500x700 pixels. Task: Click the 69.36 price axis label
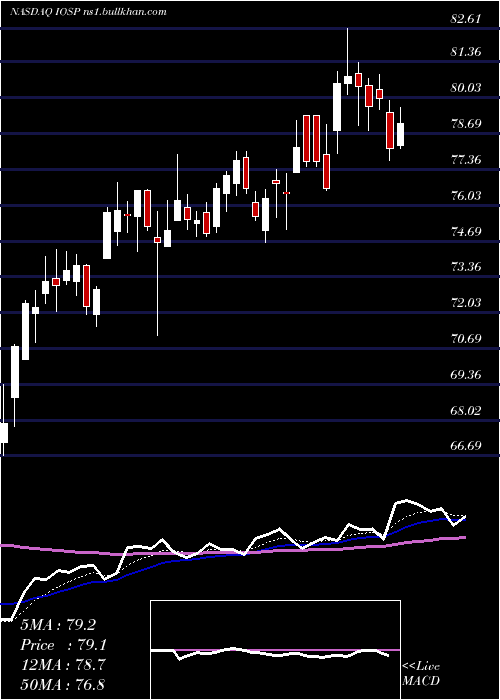tap(466, 374)
